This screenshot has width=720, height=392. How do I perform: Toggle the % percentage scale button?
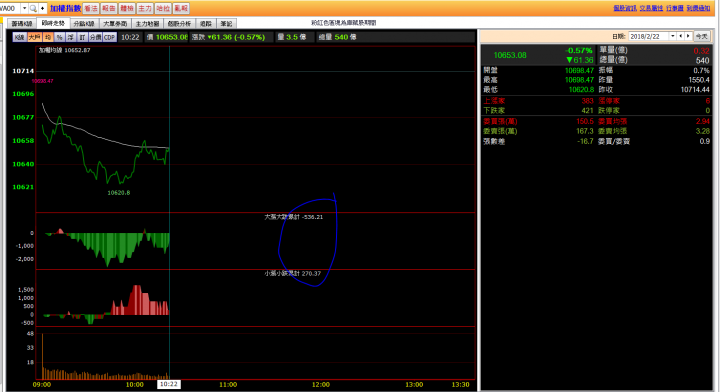coord(59,37)
